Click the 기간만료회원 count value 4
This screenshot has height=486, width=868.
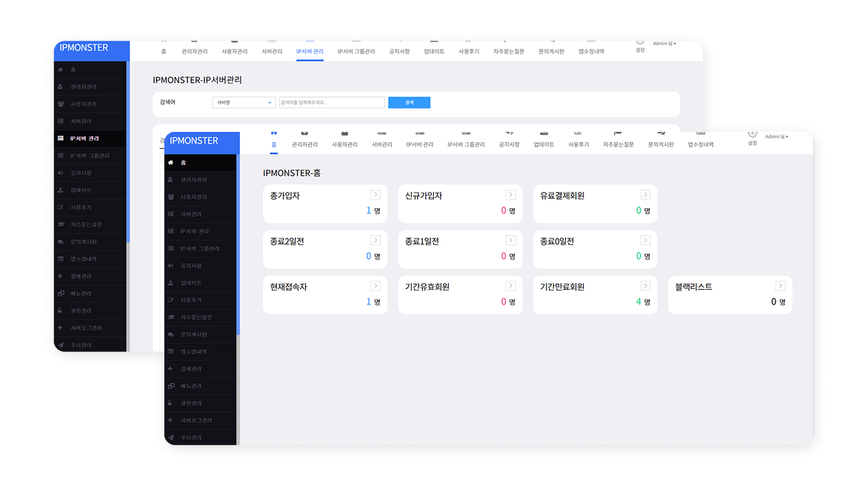638,302
